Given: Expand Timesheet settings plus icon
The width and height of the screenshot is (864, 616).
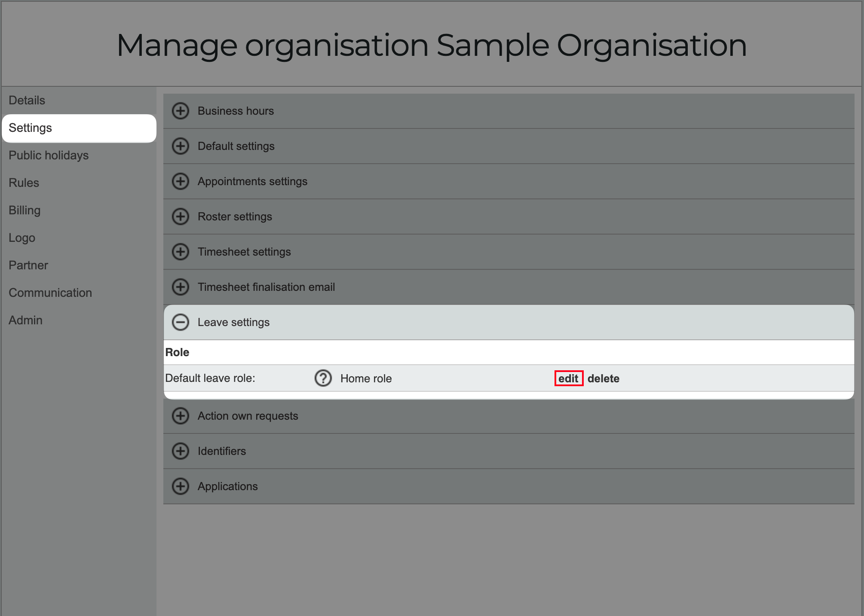Looking at the screenshot, I should [181, 252].
